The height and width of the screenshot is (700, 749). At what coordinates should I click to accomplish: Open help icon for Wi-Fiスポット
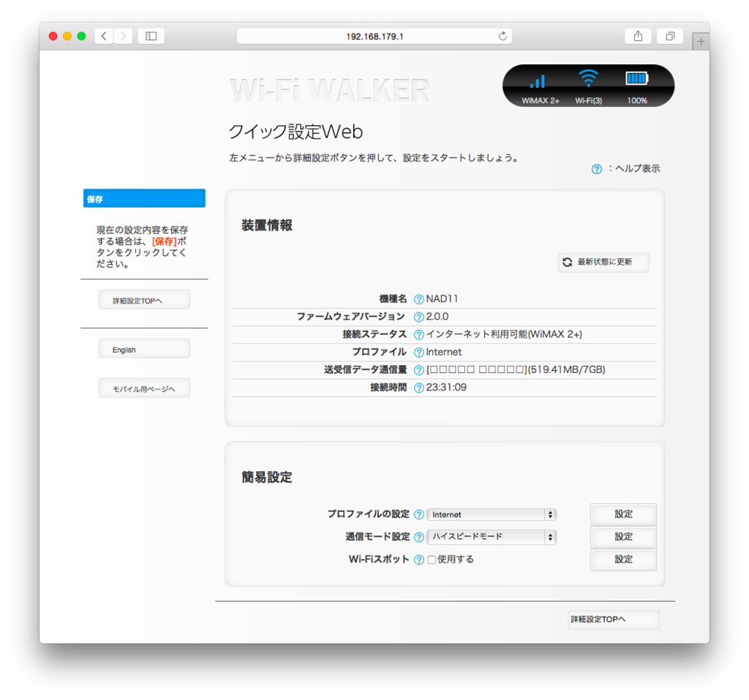[419, 560]
